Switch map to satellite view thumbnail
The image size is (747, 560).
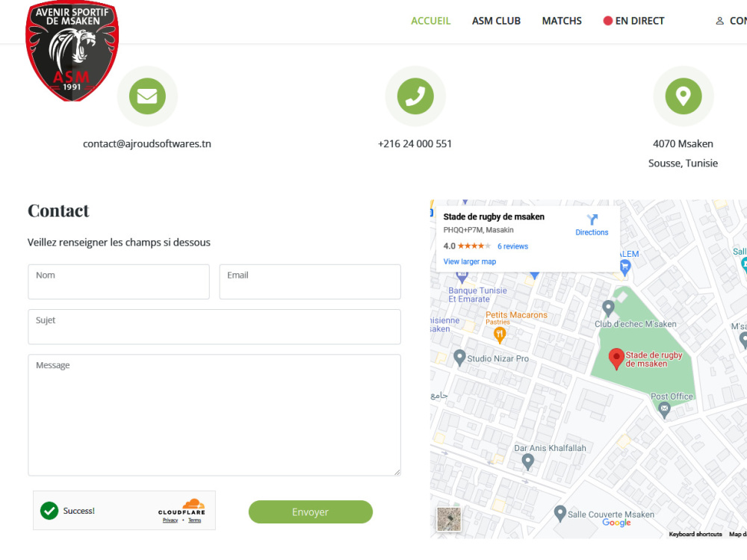449,519
